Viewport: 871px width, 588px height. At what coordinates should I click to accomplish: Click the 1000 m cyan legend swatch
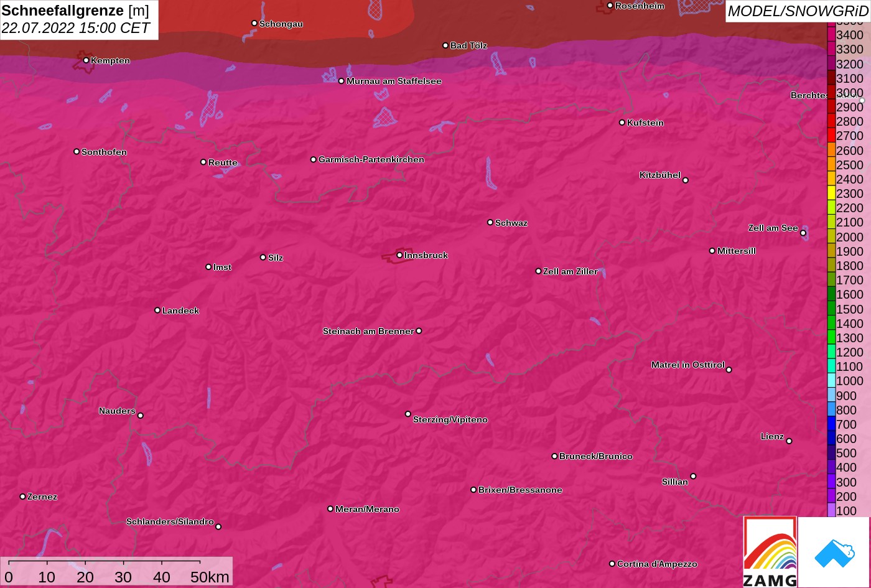point(831,381)
